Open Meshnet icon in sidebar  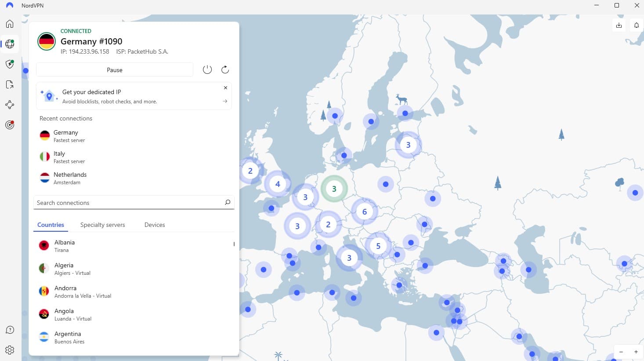(10, 105)
